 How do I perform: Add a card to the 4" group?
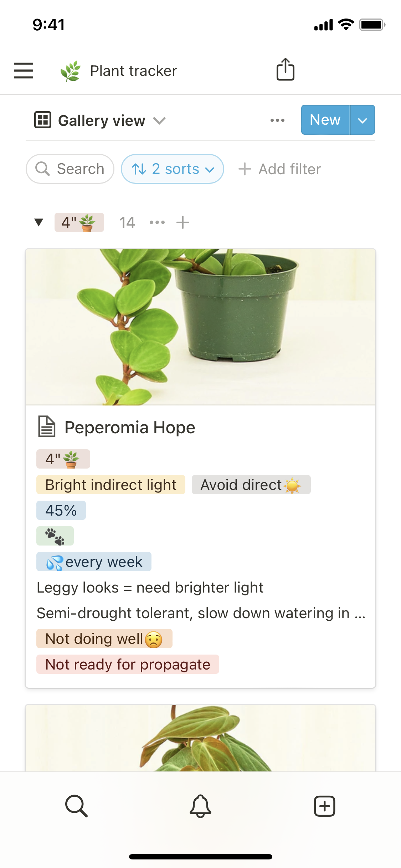tap(183, 222)
